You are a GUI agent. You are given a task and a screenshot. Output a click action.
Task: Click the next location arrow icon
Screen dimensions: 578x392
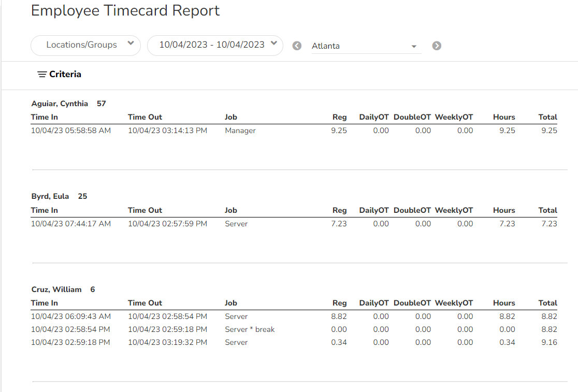(437, 46)
